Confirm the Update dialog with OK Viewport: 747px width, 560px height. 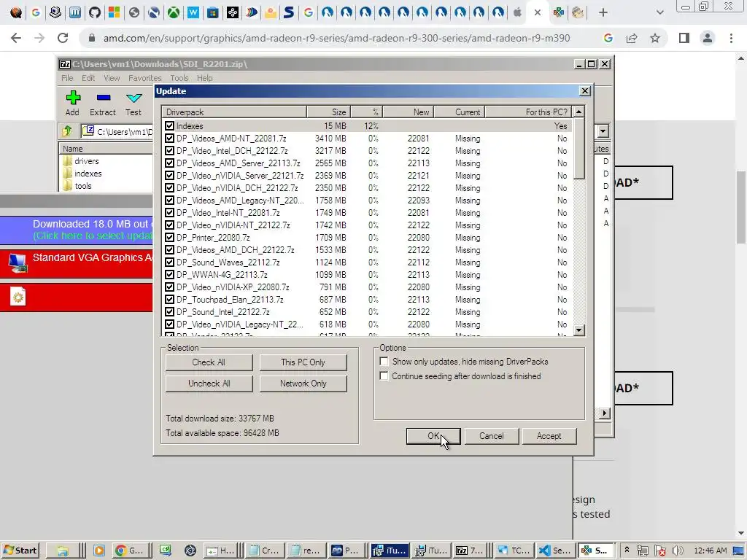click(x=433, y=436)
